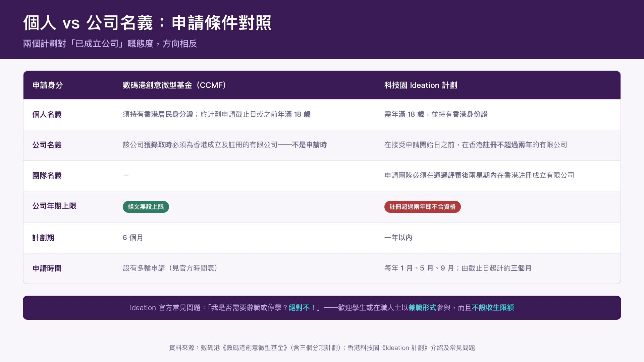Click the cell 一年以內
This screenshot has height=362, width=644.
pyautogui.click(x=398, y=238)
